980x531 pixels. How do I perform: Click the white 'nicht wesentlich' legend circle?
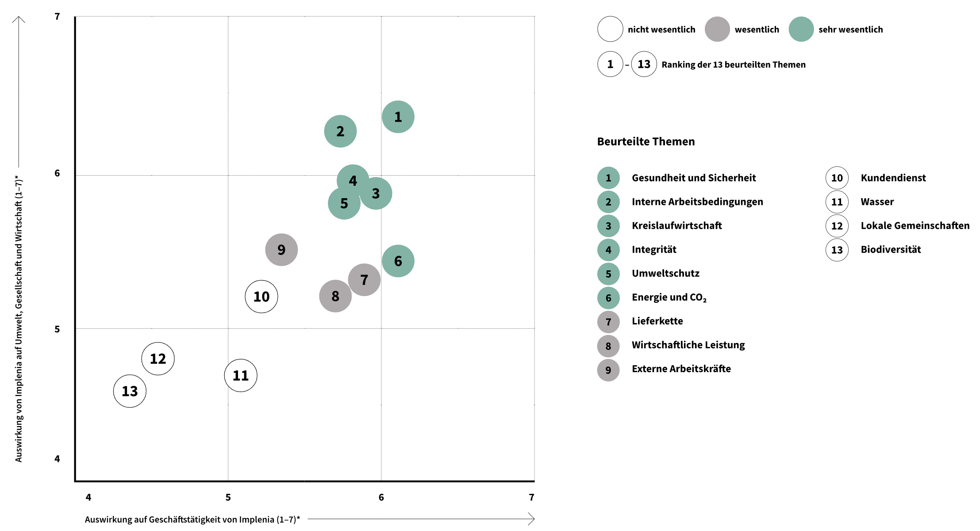pyautogui.click(x=610, y=29)
